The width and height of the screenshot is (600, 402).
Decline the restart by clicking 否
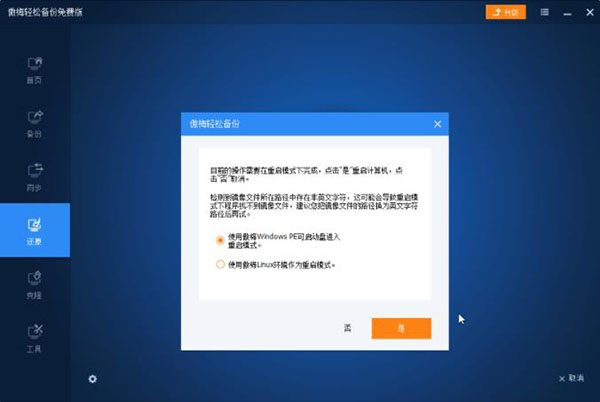348,328
